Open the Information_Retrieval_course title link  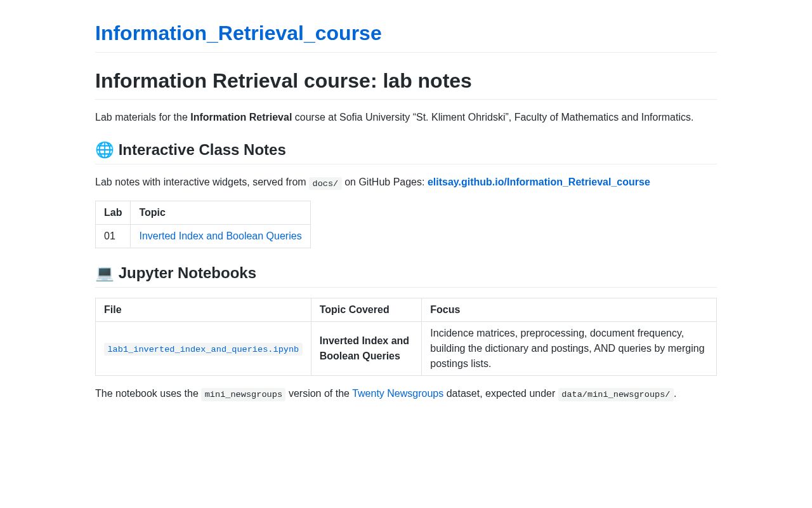click(x=239, y=33)
